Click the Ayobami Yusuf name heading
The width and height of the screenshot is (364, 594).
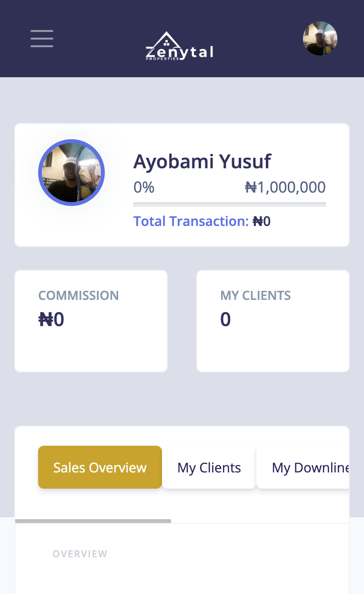point(202,162)
